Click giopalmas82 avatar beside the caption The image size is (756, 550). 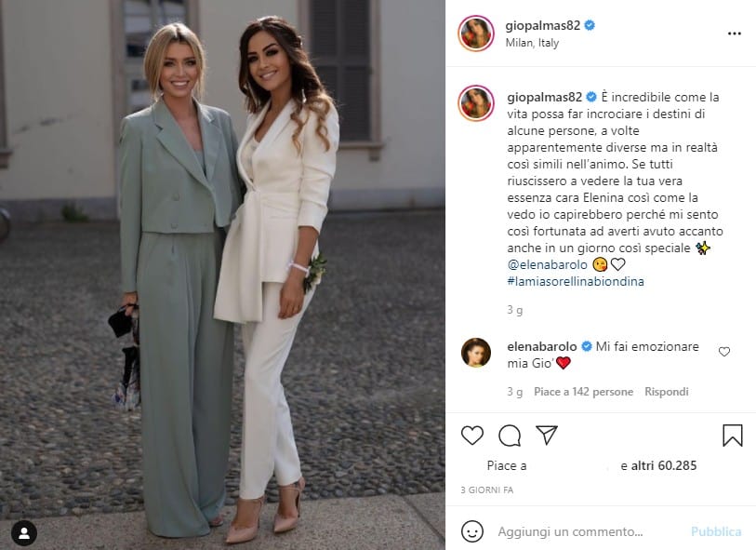[476, 102]
